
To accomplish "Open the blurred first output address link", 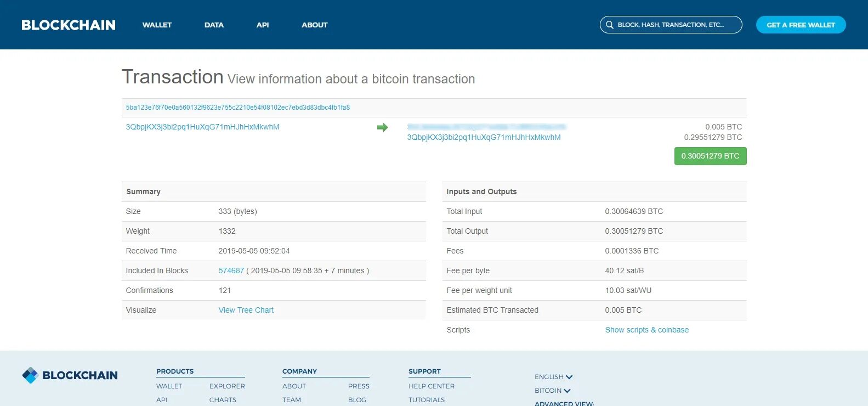I will point(486,127).
